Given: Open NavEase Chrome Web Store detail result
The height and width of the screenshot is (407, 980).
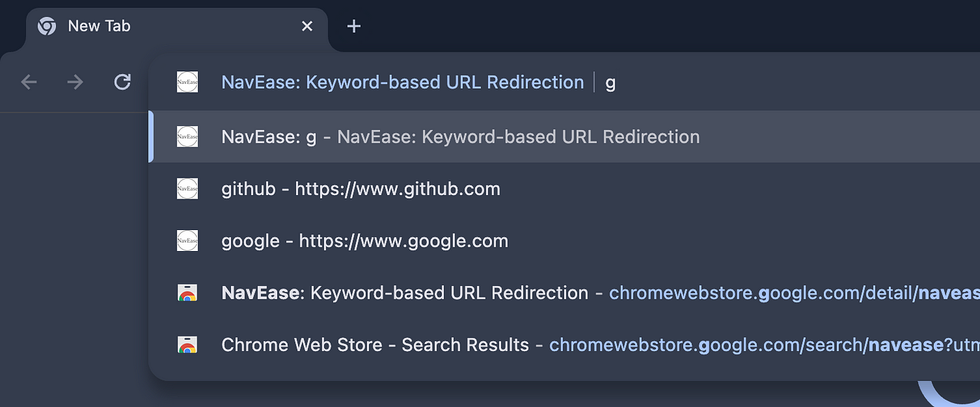Looking at the screenshot, I should click(565, 293).
